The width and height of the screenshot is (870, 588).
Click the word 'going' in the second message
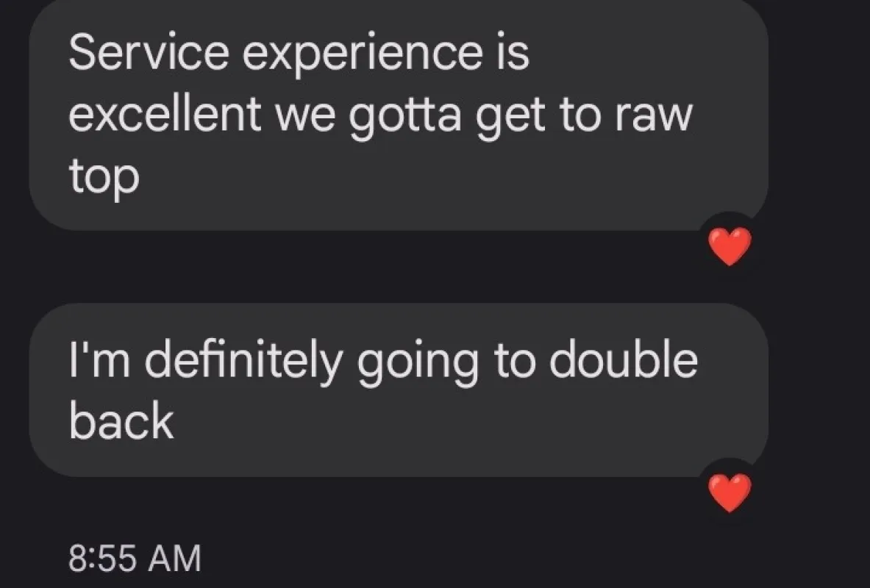tap(417, 365)
